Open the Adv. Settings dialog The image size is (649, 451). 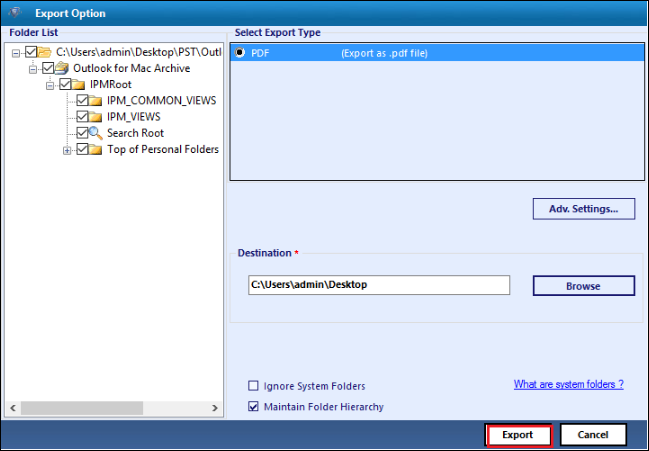[584, 209]
